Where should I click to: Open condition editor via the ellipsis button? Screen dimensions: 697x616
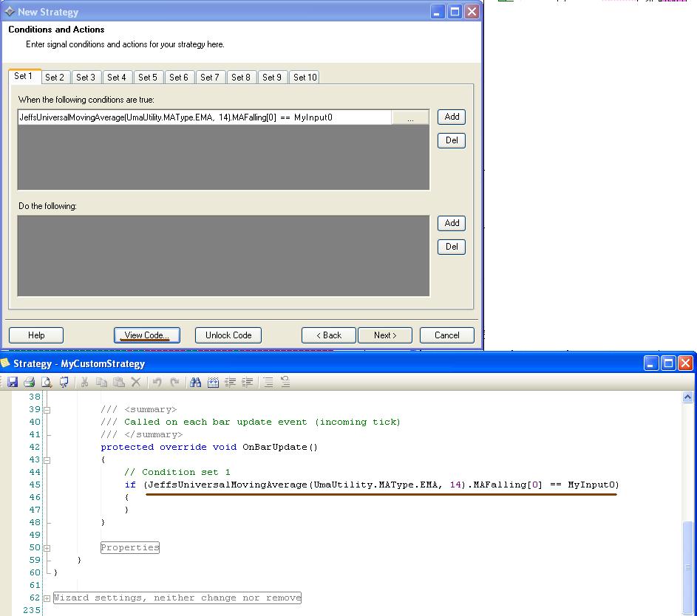tap(410, 117)
